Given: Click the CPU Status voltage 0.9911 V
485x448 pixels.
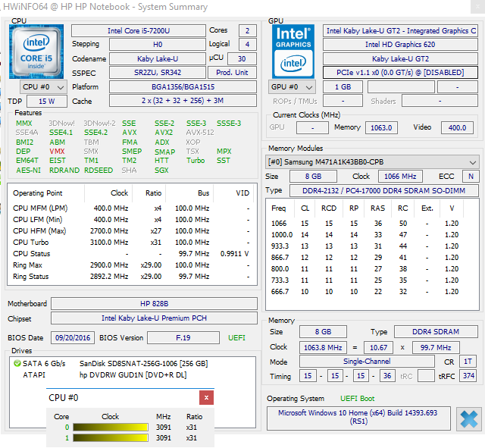Looking at the screenshot, I should (234, 254).
